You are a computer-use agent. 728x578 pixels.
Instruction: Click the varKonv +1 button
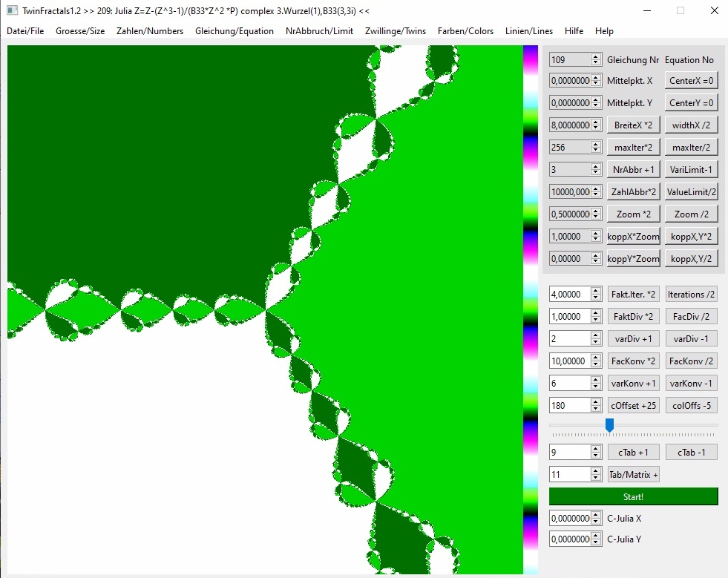pos(633,384)
